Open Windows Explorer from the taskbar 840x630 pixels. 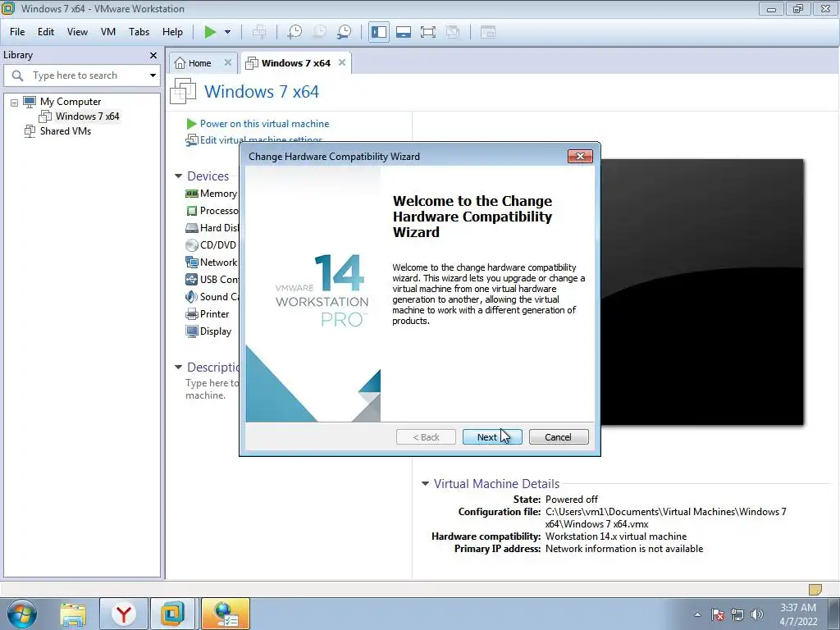[72, 614]
